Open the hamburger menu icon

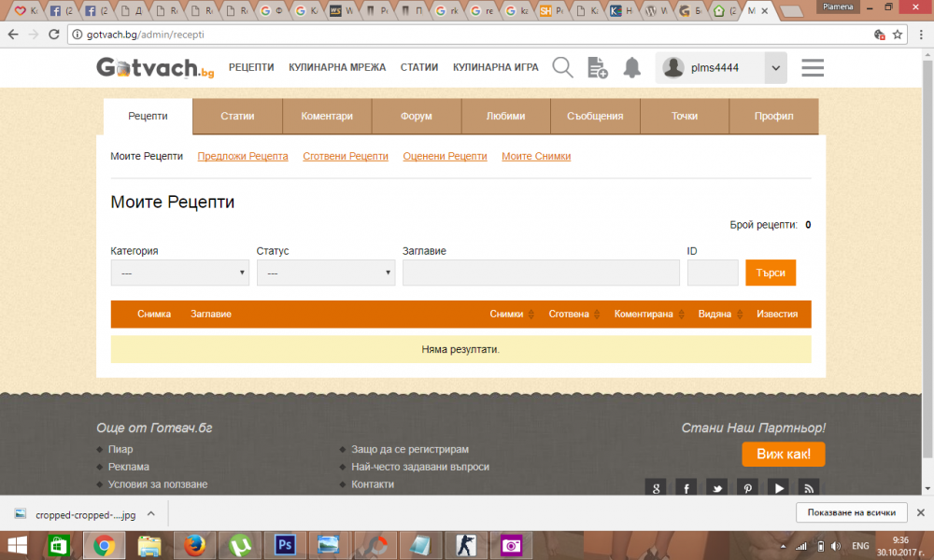tap(813, 68)
